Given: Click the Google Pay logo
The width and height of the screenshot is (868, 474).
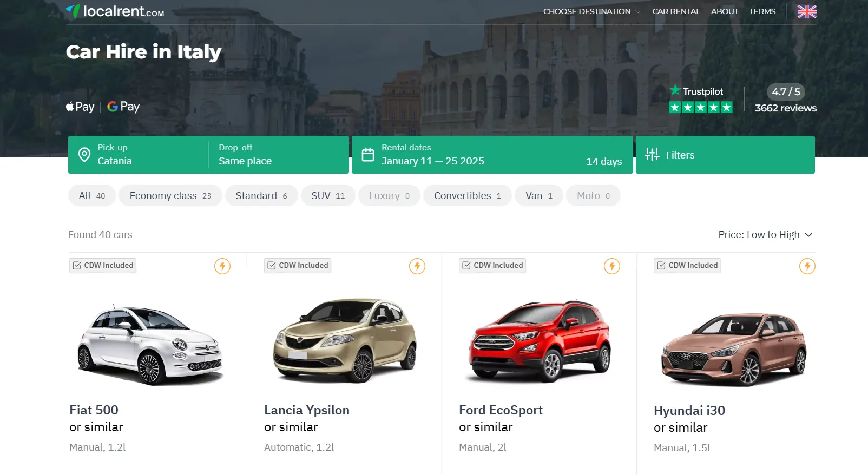Looking at the screenshot, I should 123,107.
